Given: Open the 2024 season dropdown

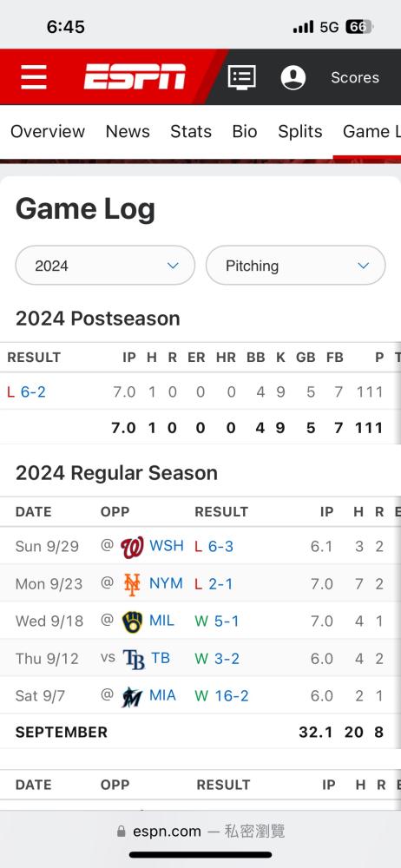Looking at the screenshot, I should (x=105, y=266).
